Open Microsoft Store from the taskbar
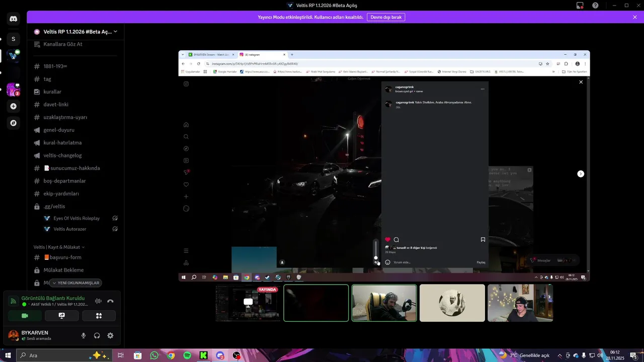Viewport: 644px width, 362px height. (x=137, y=355)
